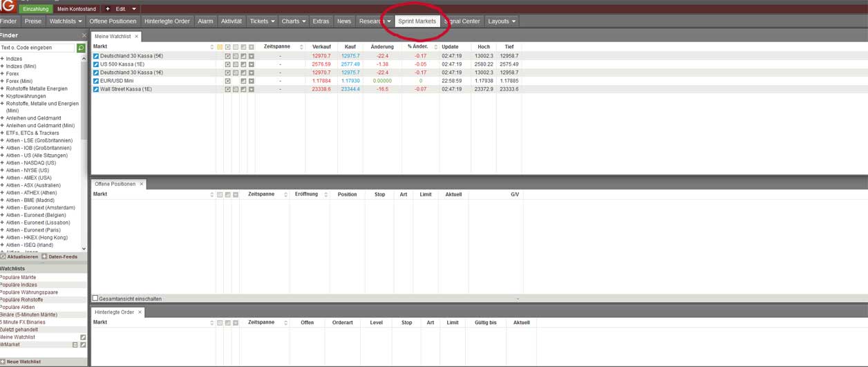Expand Aktien - NASDAQ (US) node
Image resolution: width=868 pixels, height=367 pixels.
coord(3,163)
